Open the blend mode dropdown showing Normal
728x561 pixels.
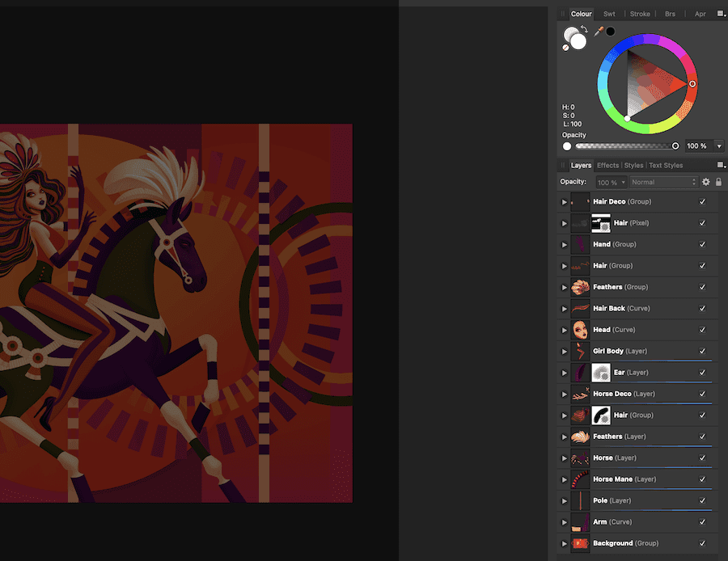pyautogui.click(x=663, y=182)
